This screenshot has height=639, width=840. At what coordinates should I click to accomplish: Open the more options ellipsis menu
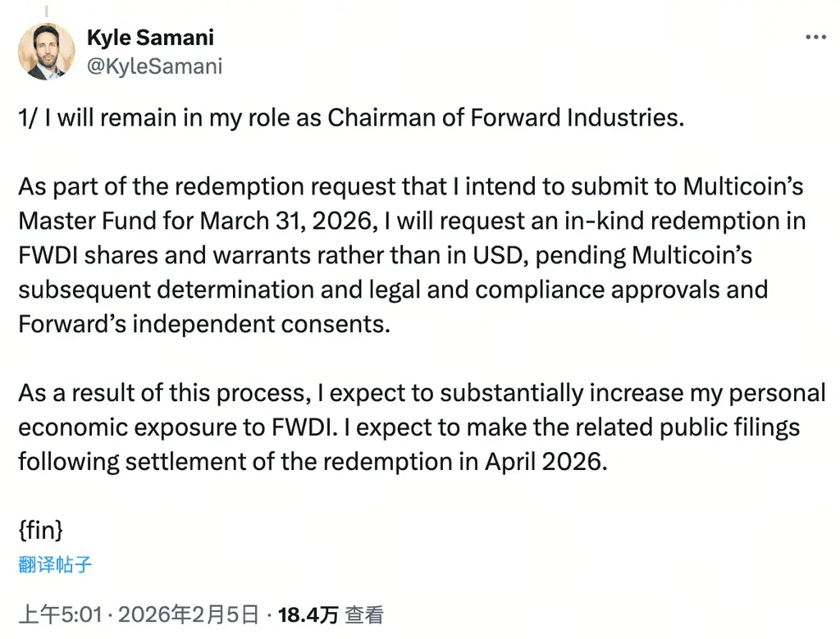point(815,38)
